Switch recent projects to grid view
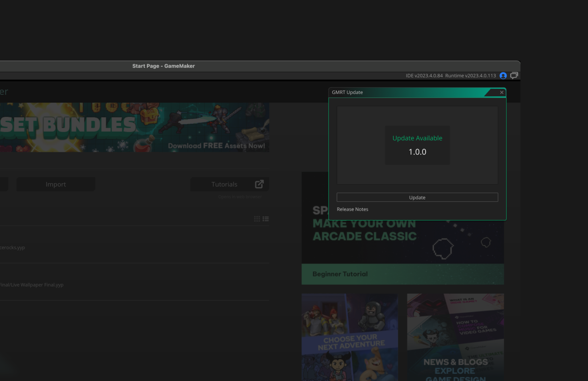The image size is (588, 381). click(x=257, y=219)
